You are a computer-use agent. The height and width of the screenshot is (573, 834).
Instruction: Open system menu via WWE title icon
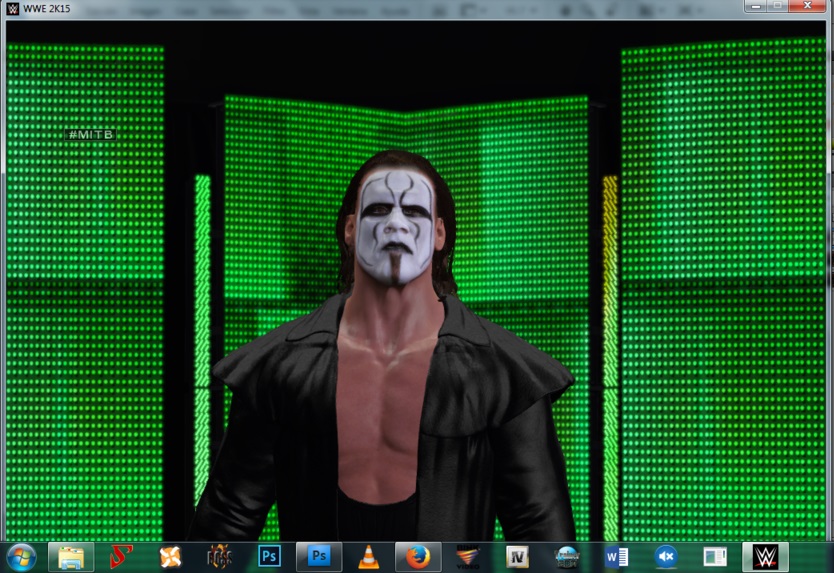(12, 9)
